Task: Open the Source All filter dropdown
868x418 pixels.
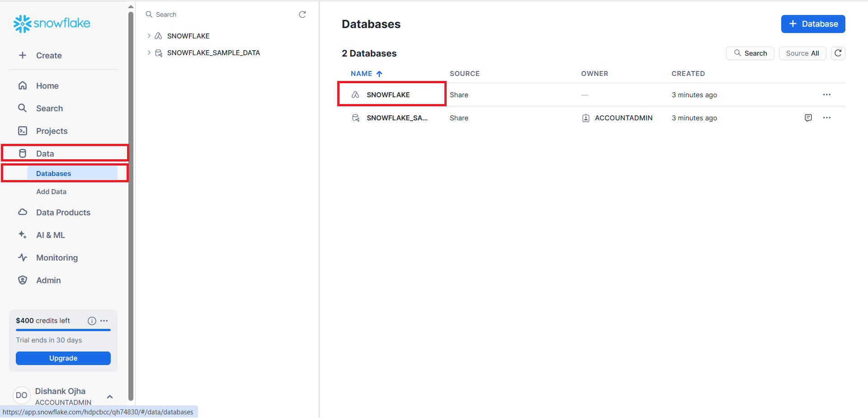Action: point(802,53)
